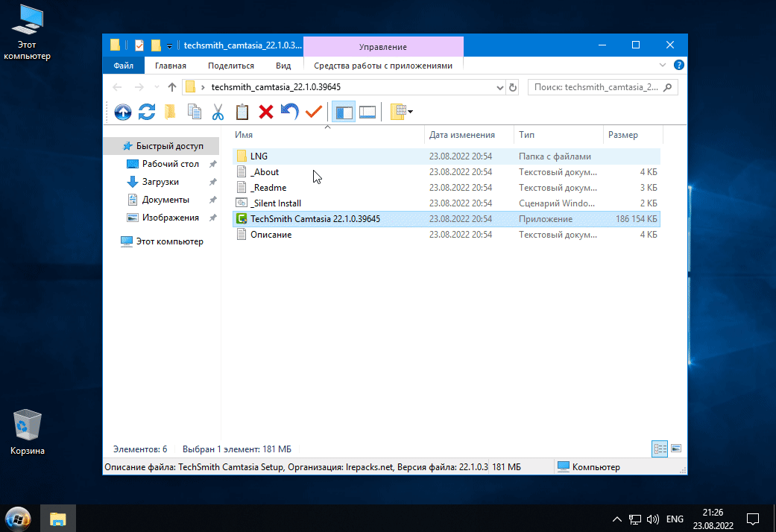
Task: Sort by the Дата изменения column header
Action: [469, 135]
